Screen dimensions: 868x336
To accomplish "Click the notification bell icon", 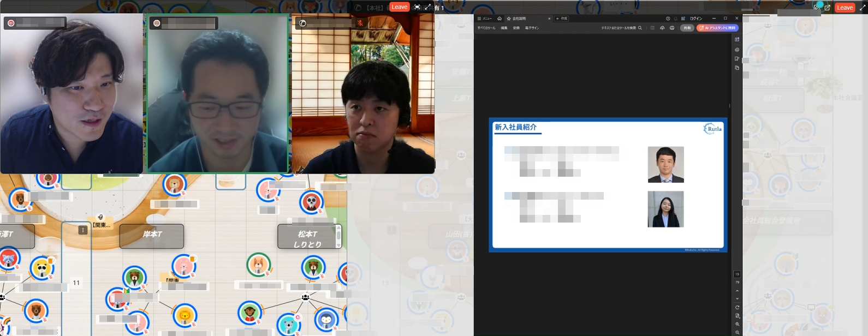I will coord(675,19).
